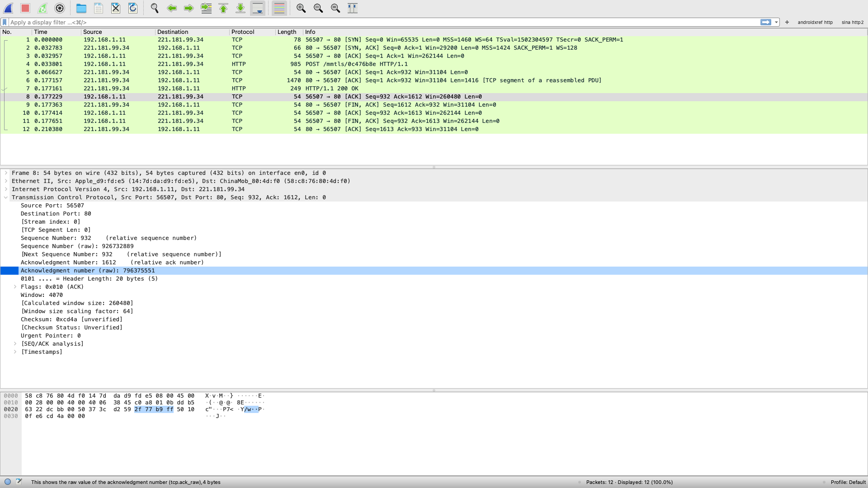Screen dimensions: 868x488
Task: Click hex offset row 0010
Action: 11,403
